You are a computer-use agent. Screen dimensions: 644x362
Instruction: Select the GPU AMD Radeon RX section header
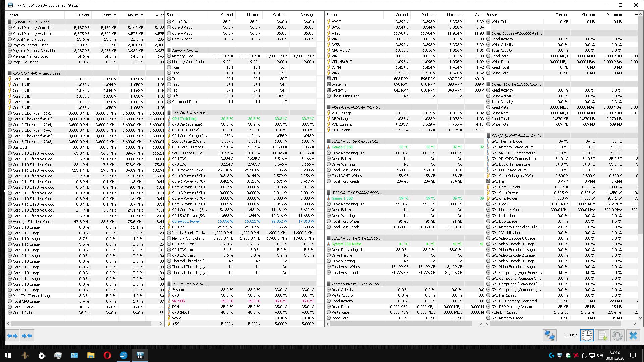point(517,136)
